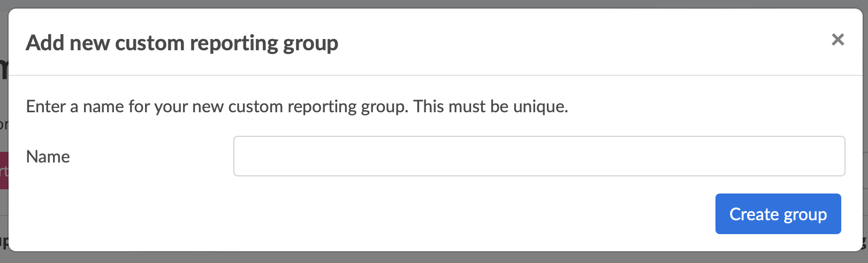Click the gray close cross at top right
Viewport: 868px width, 263px height.
pyautogui.click(x=837, y=40)
